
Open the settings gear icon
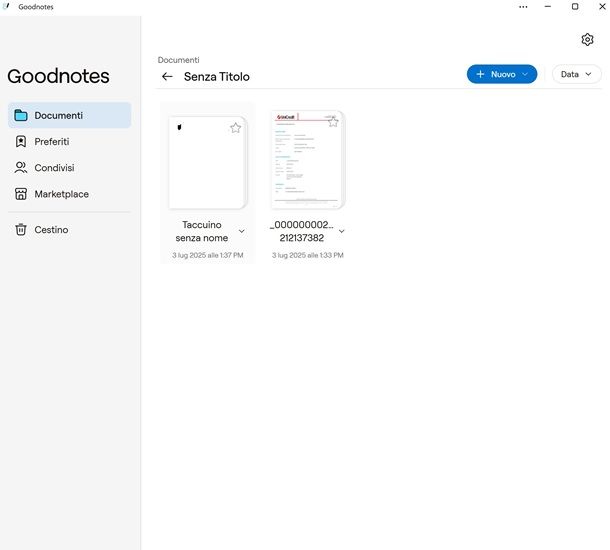tap(587, 40)
